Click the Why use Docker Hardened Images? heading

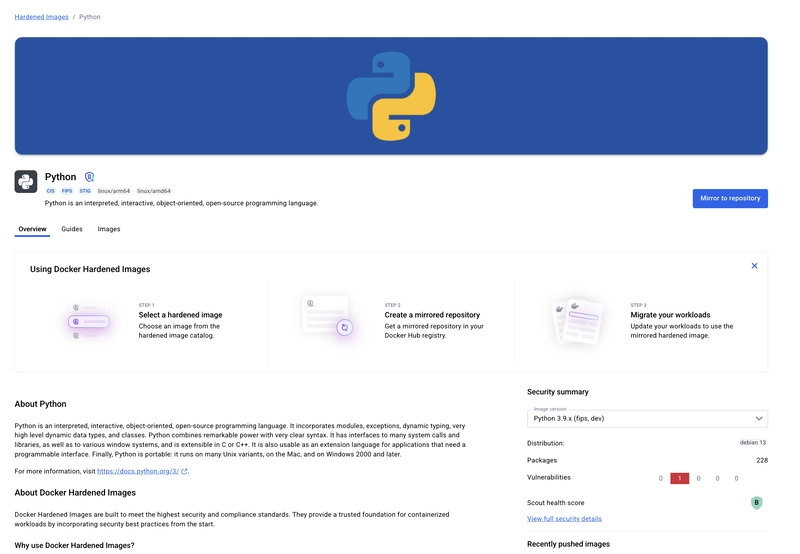[x=74, y=545]
